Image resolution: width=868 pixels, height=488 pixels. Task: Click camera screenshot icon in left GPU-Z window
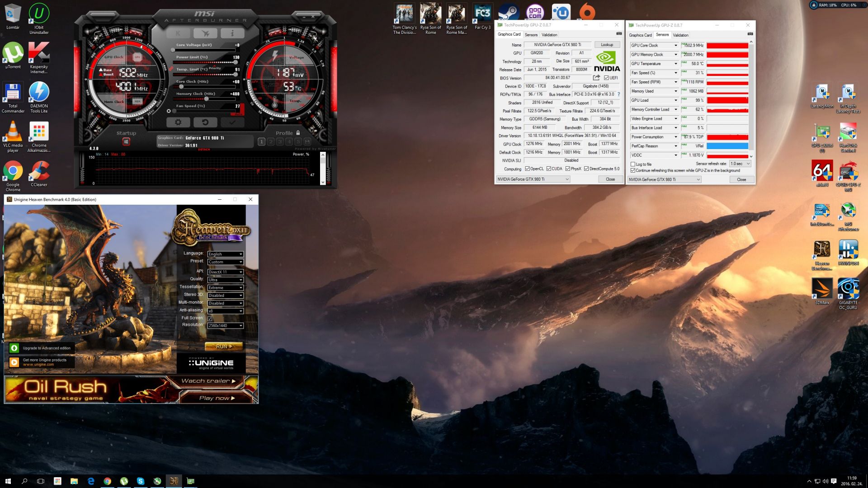619,34
